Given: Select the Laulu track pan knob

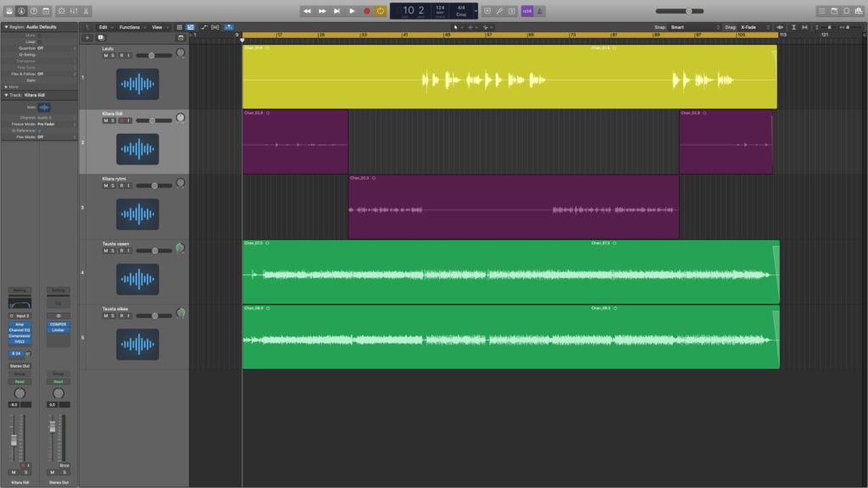Looking at the screenshot, I should click(181, 53).
